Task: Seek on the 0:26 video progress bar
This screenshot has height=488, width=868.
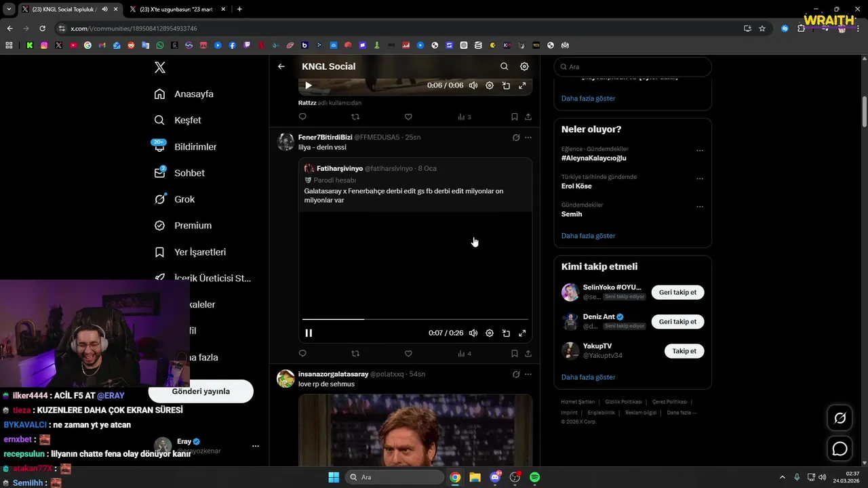Action: [415, 319]
